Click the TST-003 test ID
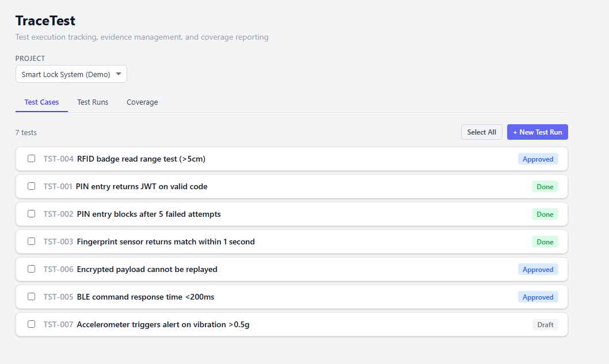 (x=58, y=242)
